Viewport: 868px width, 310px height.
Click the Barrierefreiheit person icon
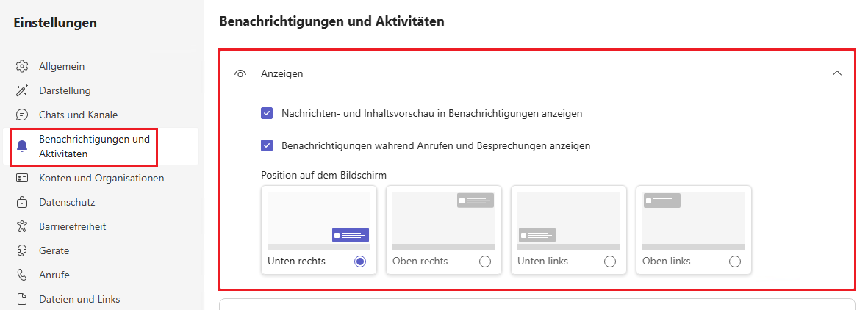[x=22, y=226]
